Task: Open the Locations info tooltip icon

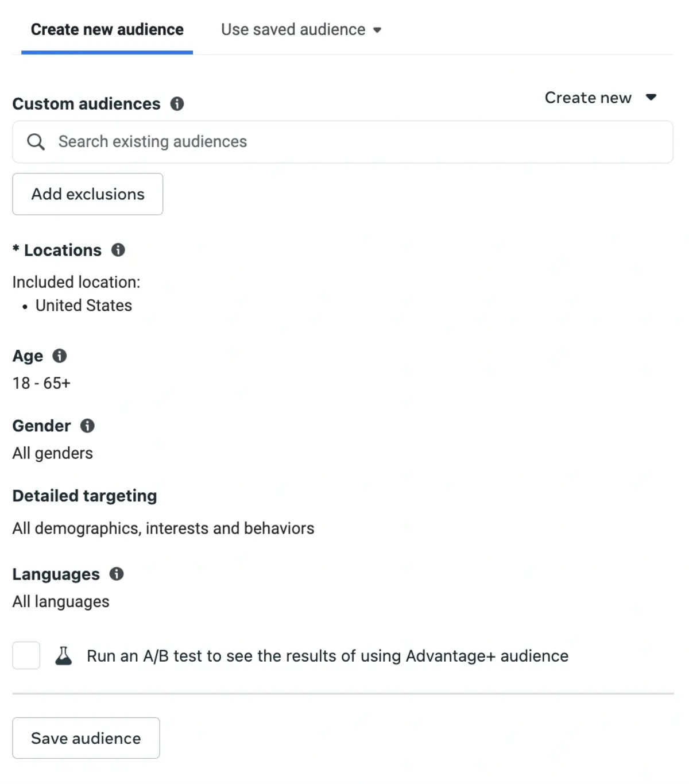Action: point(118,250)
